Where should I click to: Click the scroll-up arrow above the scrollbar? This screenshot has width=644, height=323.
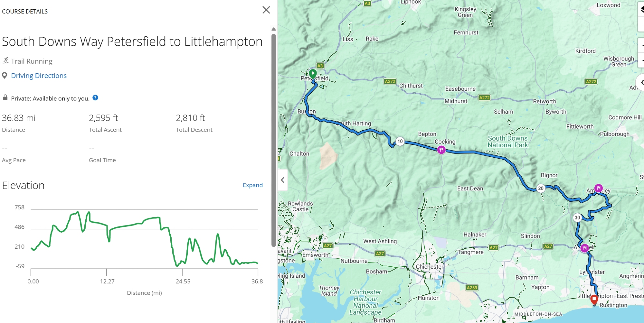[x=274, y=29]
